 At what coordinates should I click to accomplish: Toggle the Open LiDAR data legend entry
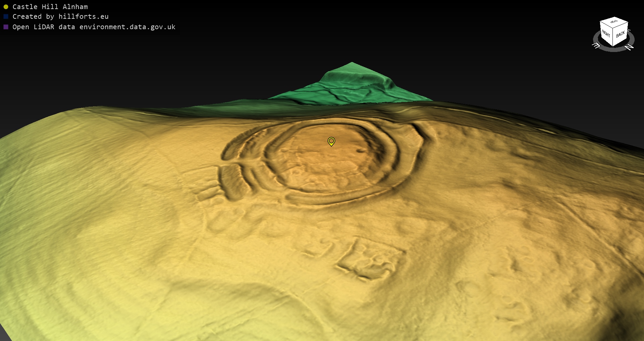click(x=94, y=27)
